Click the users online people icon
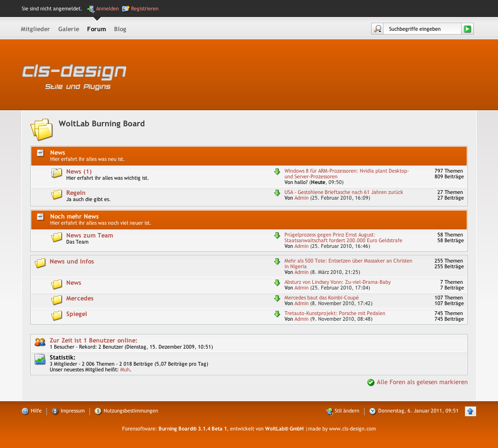This screenshot has width=498, height=448. coord(40,342)
